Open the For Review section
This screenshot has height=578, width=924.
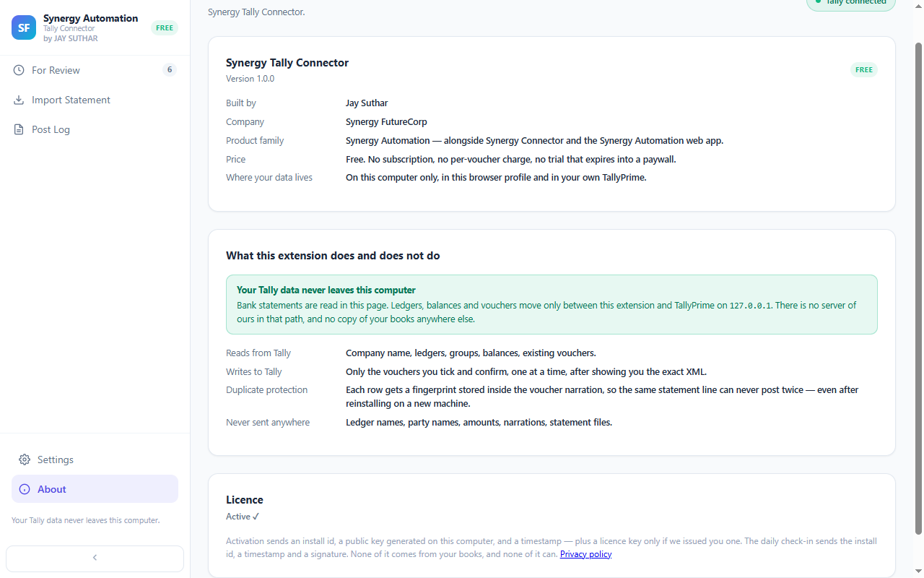click(95, 70)
